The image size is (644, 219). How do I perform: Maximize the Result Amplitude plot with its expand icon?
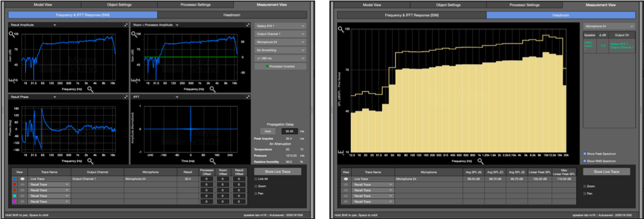click(x=126, y=25)
